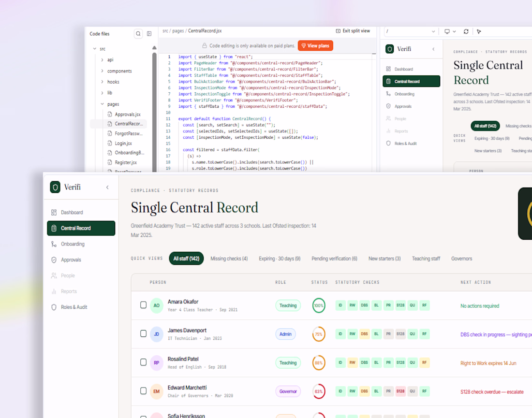Collapse the pages folder
This screenshot has width=532, height=418.
[102, 104]
